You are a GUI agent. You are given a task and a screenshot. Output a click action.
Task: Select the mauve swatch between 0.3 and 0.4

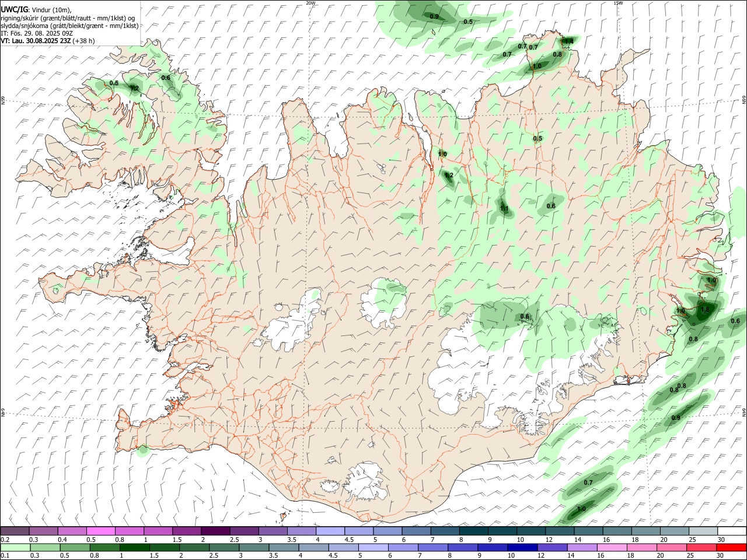tap(43, 531)
